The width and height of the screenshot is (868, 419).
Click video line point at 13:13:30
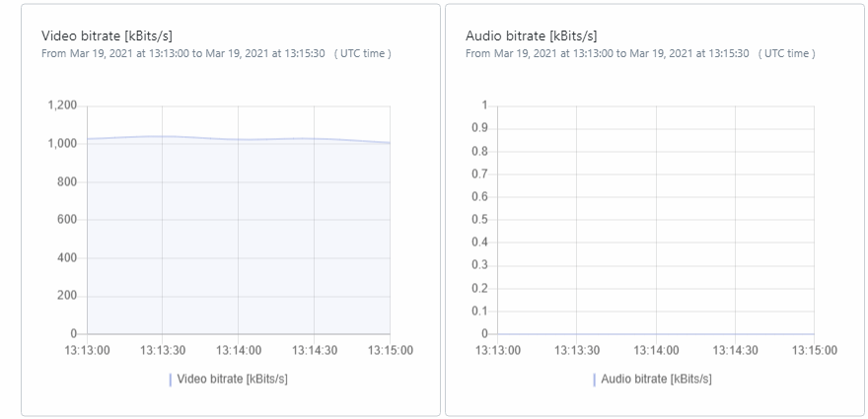(x=162, y=136)
